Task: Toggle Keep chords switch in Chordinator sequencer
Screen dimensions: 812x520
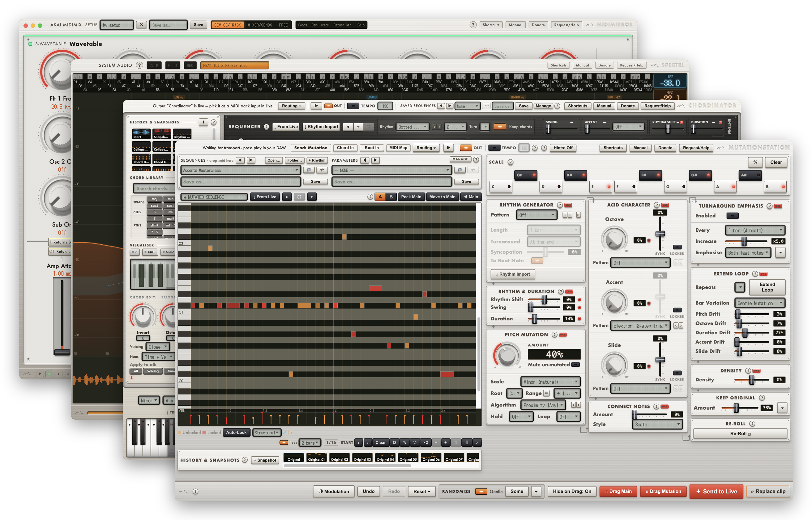Action: click(499, 127)
